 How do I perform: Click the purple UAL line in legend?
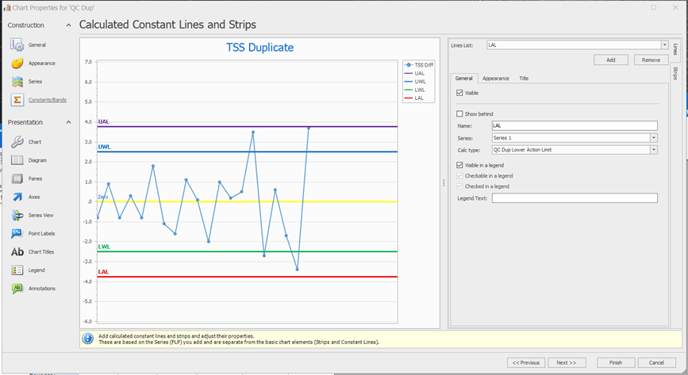[x=408, y=73]
